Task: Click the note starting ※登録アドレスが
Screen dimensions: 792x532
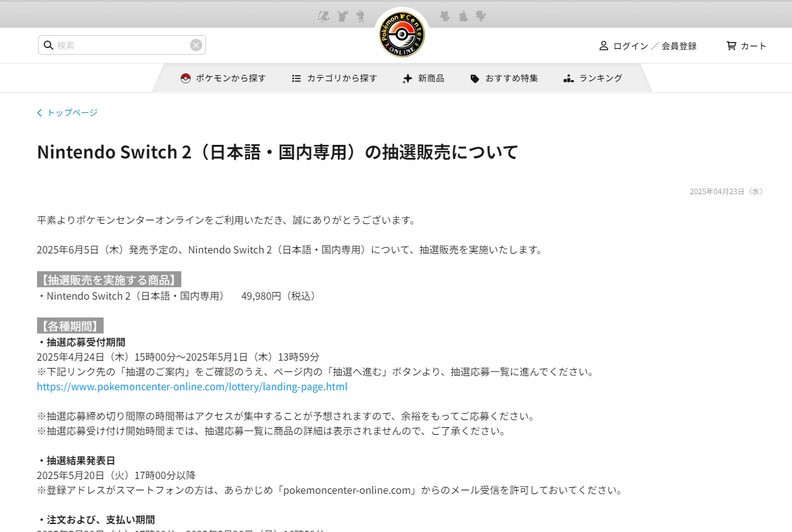Action: 330,490
